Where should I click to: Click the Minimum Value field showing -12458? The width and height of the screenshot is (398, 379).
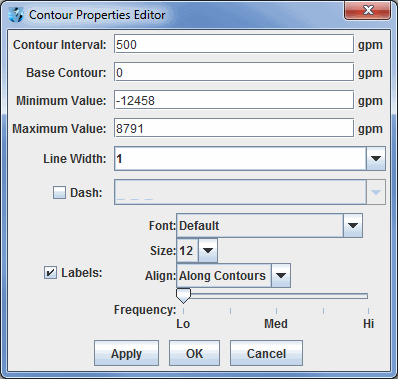234,100
